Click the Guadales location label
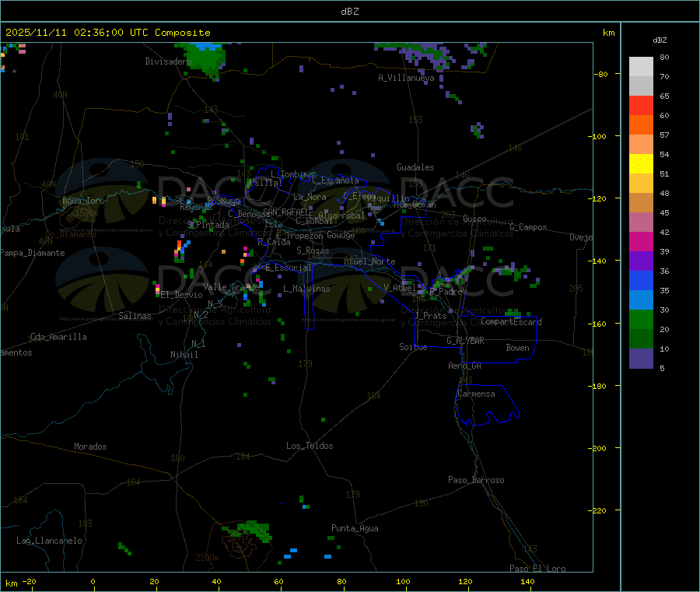The width and height of the screenshot is (700, 592). tap(415, 167)
